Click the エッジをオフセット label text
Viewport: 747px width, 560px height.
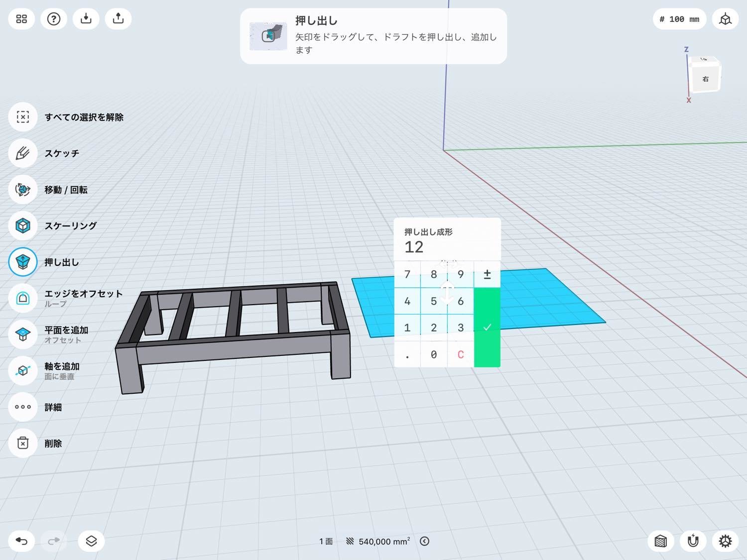click(84, 294)
